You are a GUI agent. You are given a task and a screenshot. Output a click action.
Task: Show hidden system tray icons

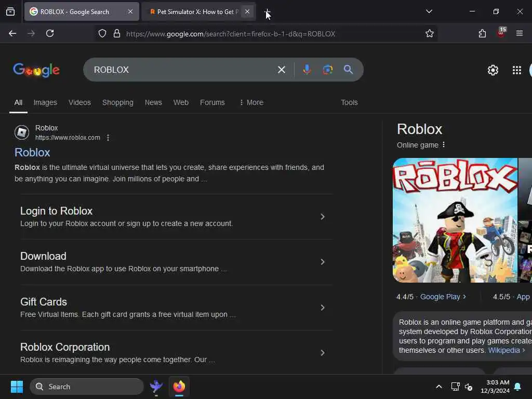tap(438, 387)
